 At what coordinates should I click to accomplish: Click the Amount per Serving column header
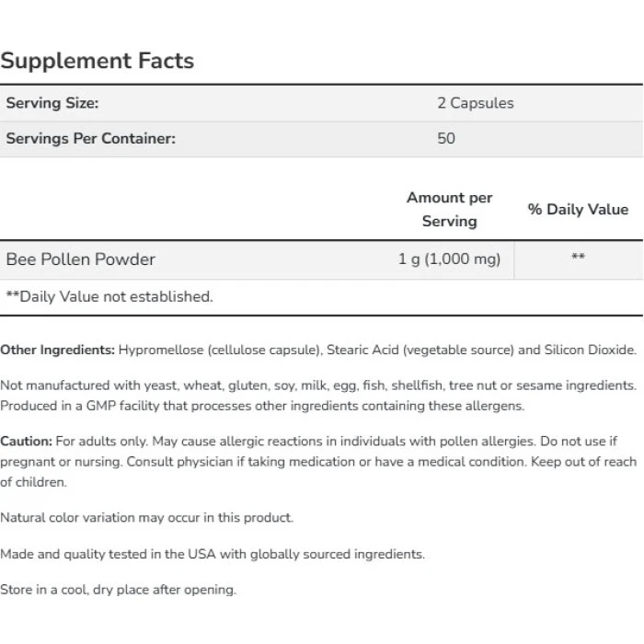[x=449, y=210]
